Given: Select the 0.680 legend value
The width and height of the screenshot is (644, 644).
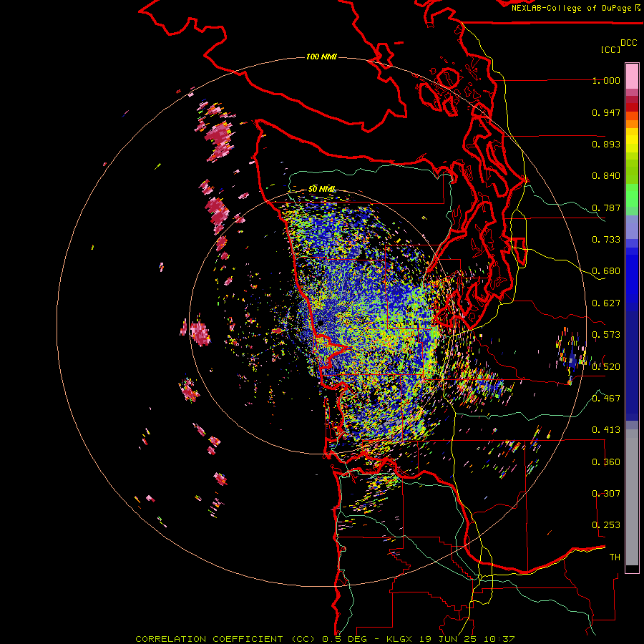Looking at the screenshot, I should pyautogui.click(x=606, y=271).
